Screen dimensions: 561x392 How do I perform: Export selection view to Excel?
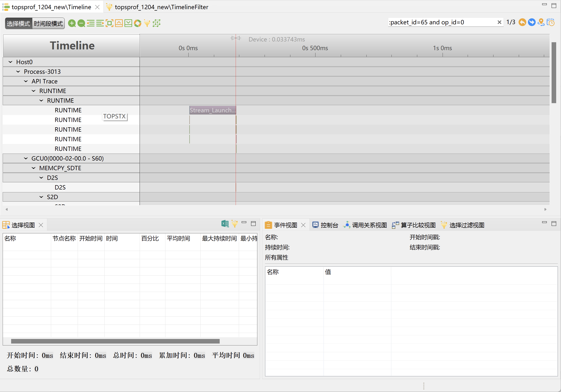(x=225, y=224)
